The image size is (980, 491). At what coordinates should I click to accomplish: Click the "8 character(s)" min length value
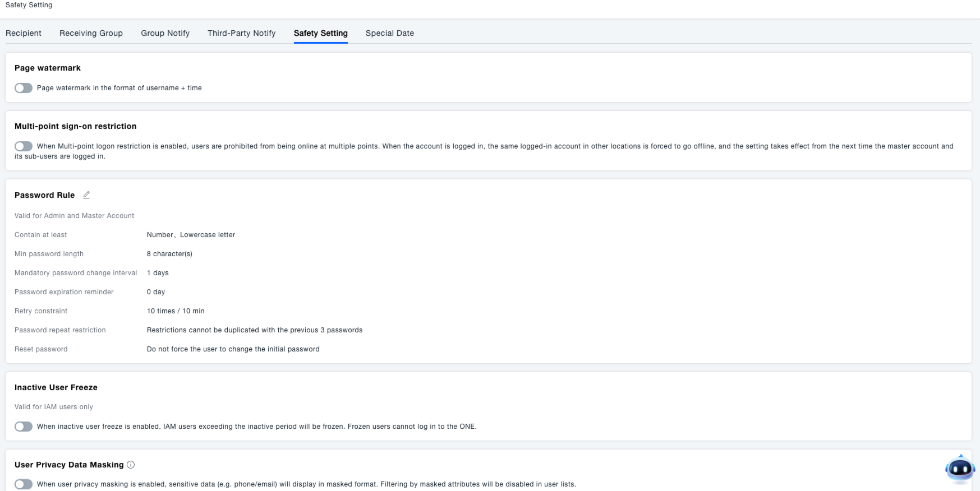169,254
